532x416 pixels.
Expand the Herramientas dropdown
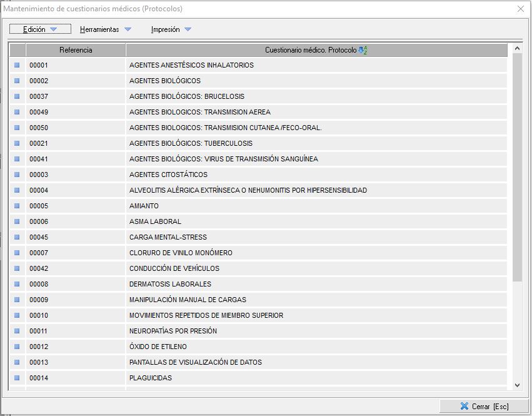click(105, 29)
